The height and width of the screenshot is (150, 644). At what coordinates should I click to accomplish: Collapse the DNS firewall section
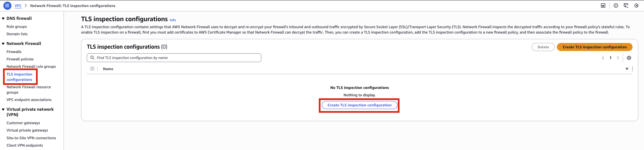click(3, 18)
